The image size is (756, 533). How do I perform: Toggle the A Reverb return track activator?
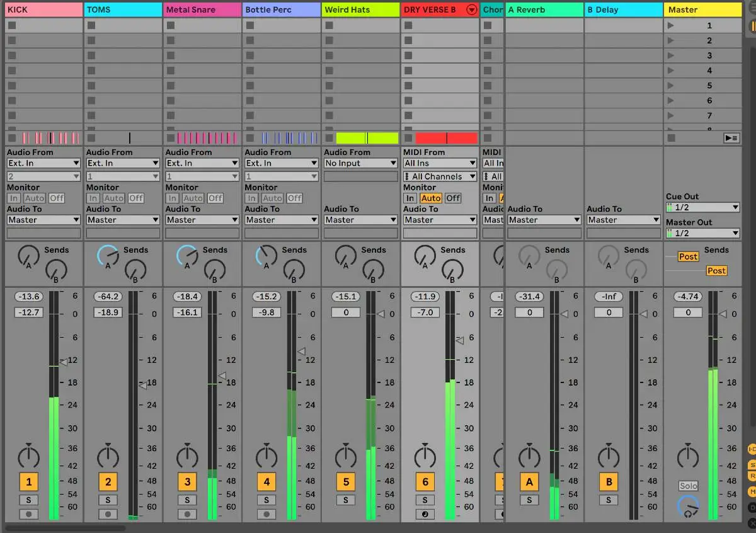(529, 483)
